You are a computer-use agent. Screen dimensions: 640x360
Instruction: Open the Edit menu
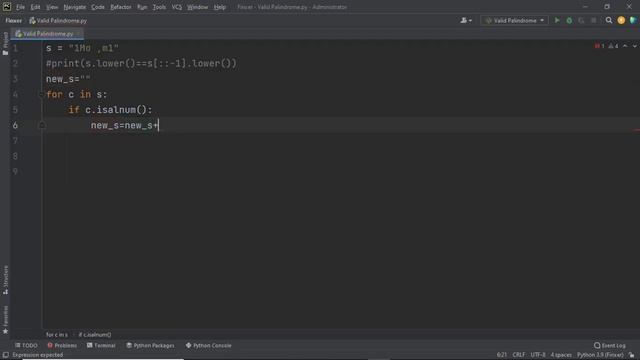pos(36,7)
